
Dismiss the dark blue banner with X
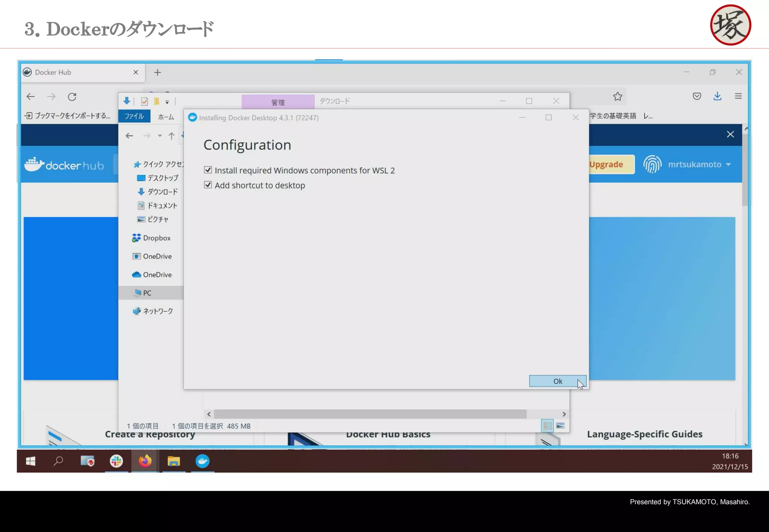coord(730,134)
